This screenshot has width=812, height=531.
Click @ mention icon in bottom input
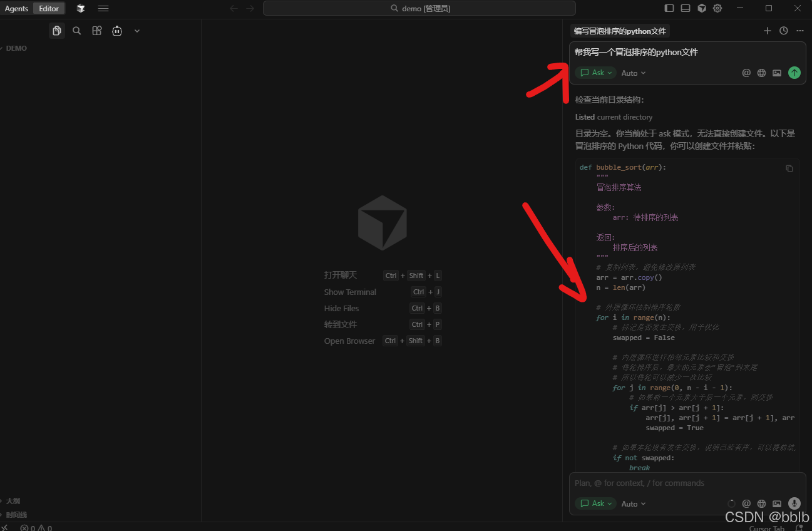(746, 503)
